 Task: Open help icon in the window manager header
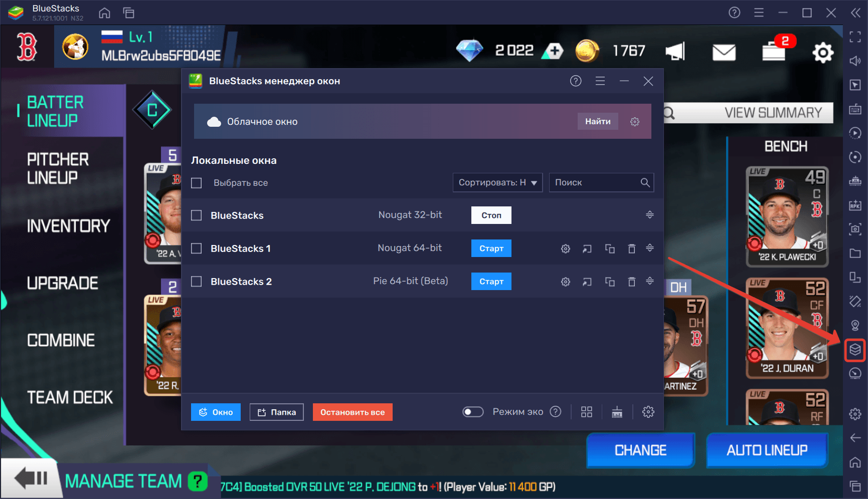(x=576, y=81)
